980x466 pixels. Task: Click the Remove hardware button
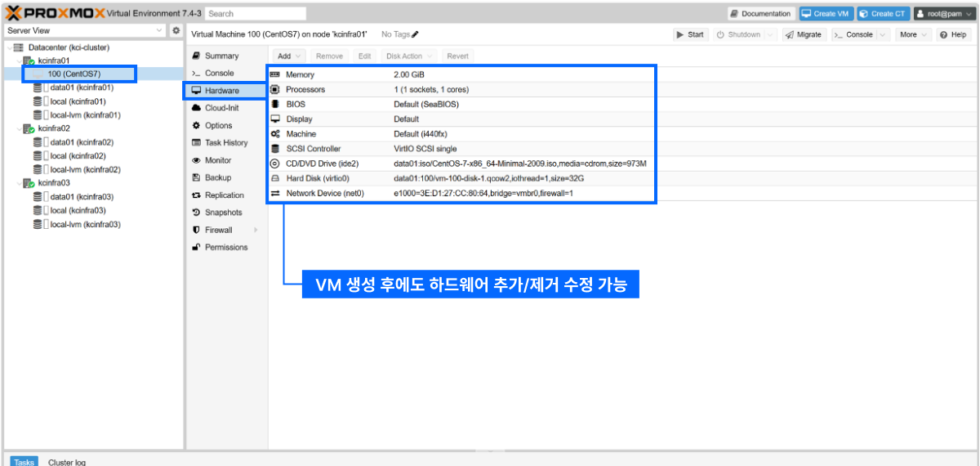329,56
